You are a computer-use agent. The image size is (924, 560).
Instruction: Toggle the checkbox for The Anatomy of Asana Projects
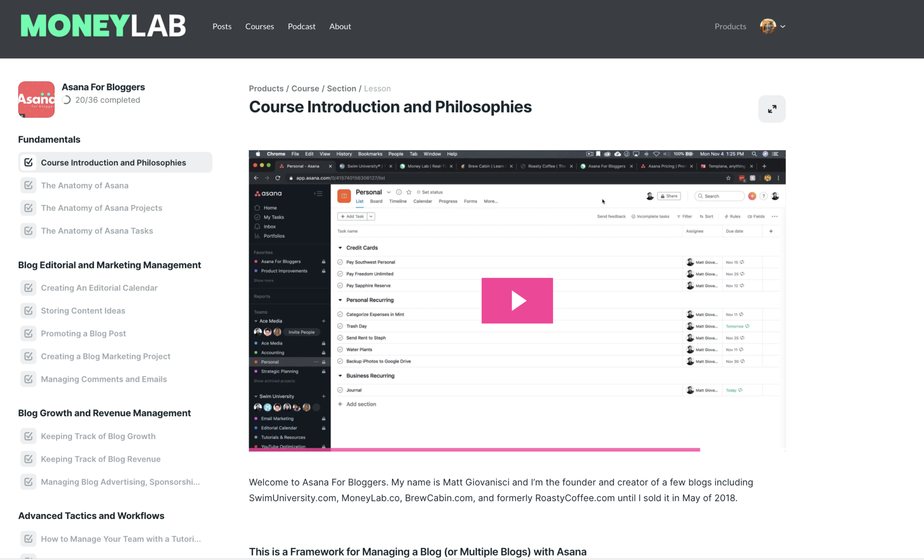pyautogui.click(x=28, y=208)
